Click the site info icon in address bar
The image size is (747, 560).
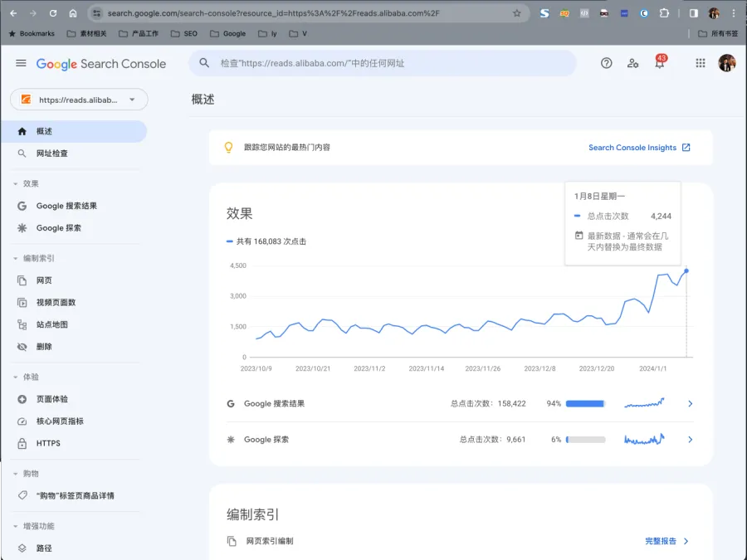[97, 13]
